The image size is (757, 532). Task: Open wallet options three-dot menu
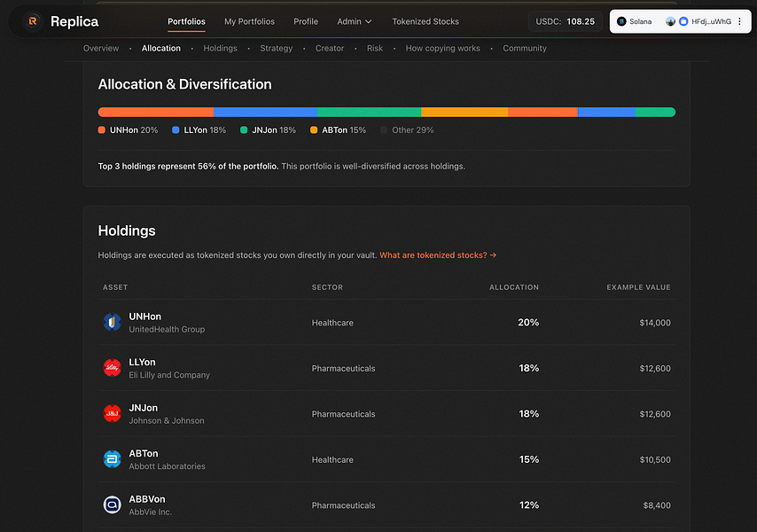739,21
